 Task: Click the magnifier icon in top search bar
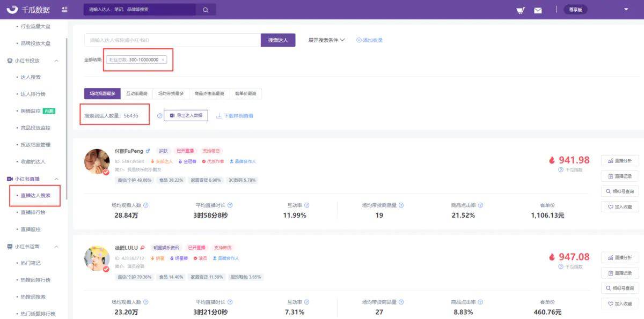(206, 10)
